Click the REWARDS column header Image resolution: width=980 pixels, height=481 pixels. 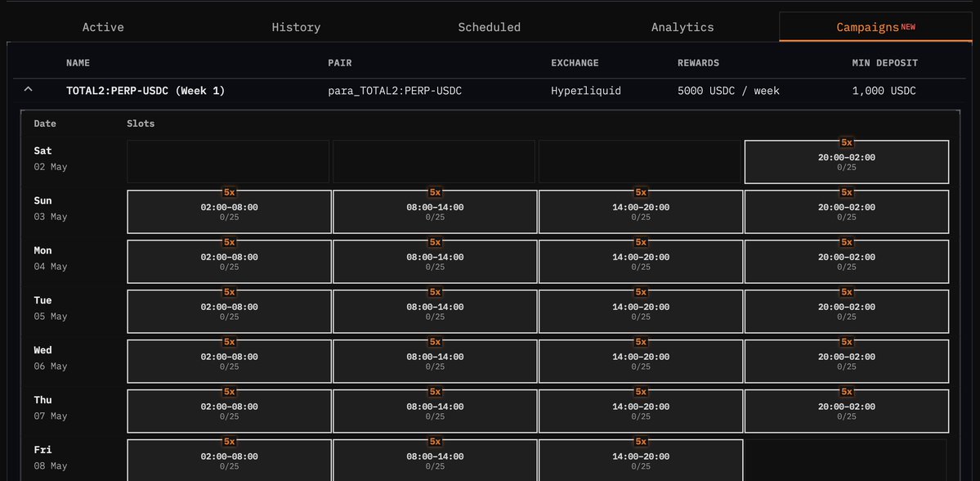coord(698,63)
